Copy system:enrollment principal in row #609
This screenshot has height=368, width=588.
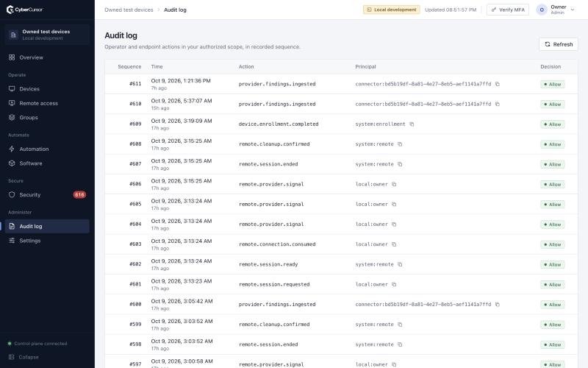pyautogui.click(x=412, y=124)
